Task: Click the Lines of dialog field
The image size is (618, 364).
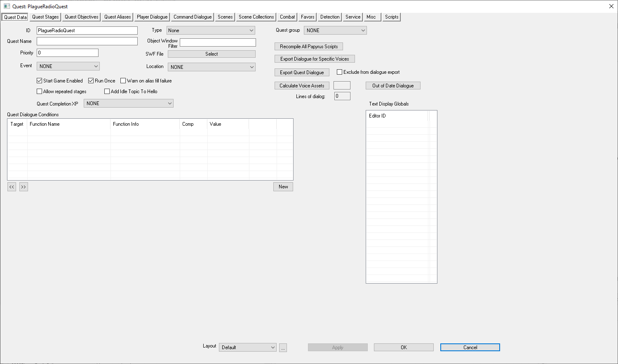Action: coord(342,96)
